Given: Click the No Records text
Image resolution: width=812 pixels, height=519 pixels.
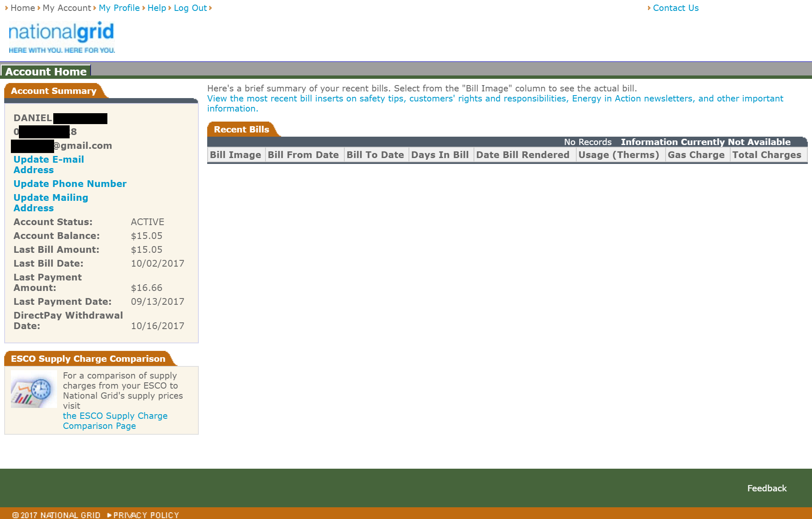Looking at the screenshot, I should [588, 142].
